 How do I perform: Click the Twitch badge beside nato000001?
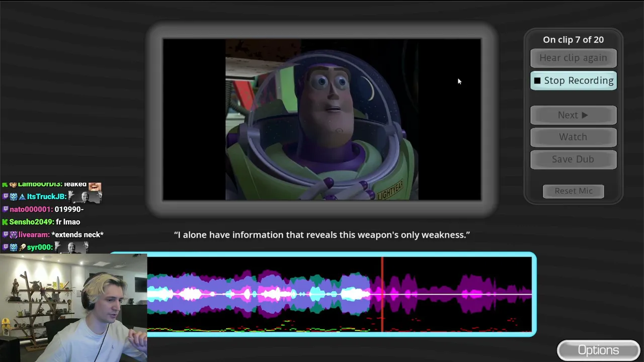coord(6,209)
